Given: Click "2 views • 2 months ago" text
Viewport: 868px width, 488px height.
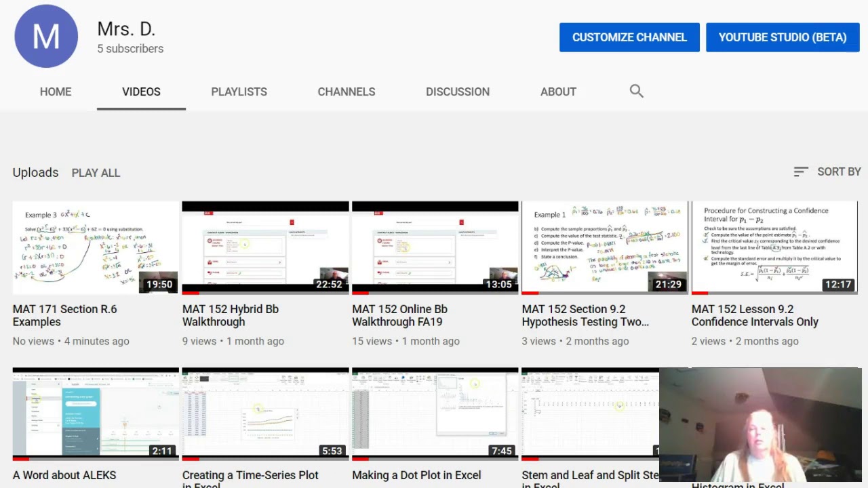Looking at the screenshot, I should [x=745, y=341].
